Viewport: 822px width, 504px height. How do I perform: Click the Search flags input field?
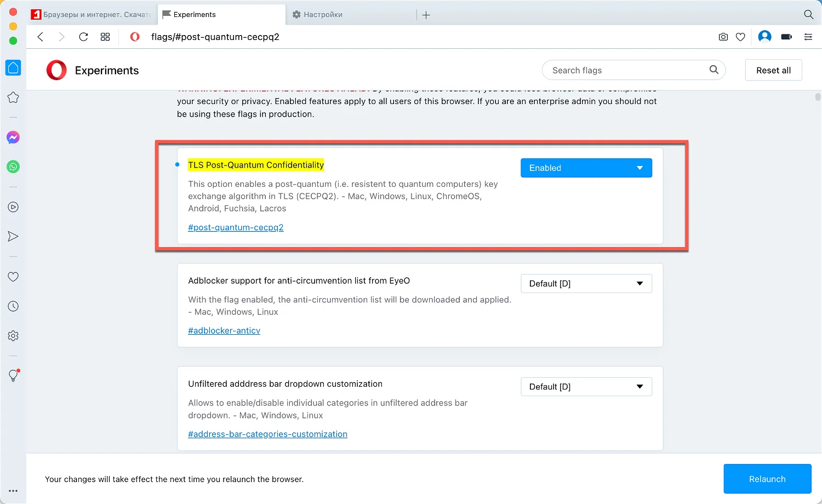coord(625,70)
